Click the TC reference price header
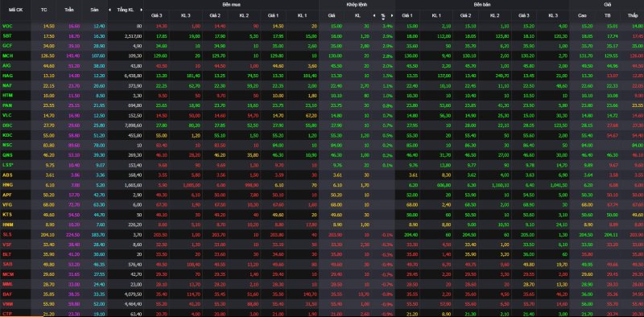644x317 pixels. pyautogui.click(x=43, y=10)
